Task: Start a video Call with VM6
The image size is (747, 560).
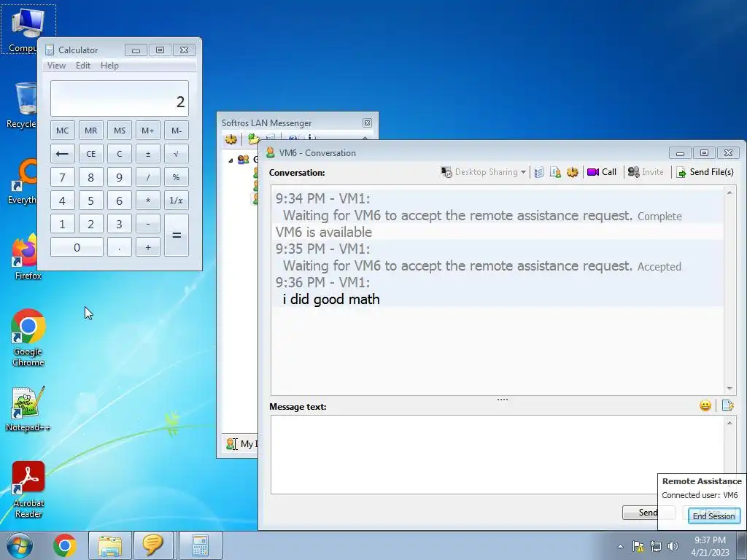Action: pos(602,172)
